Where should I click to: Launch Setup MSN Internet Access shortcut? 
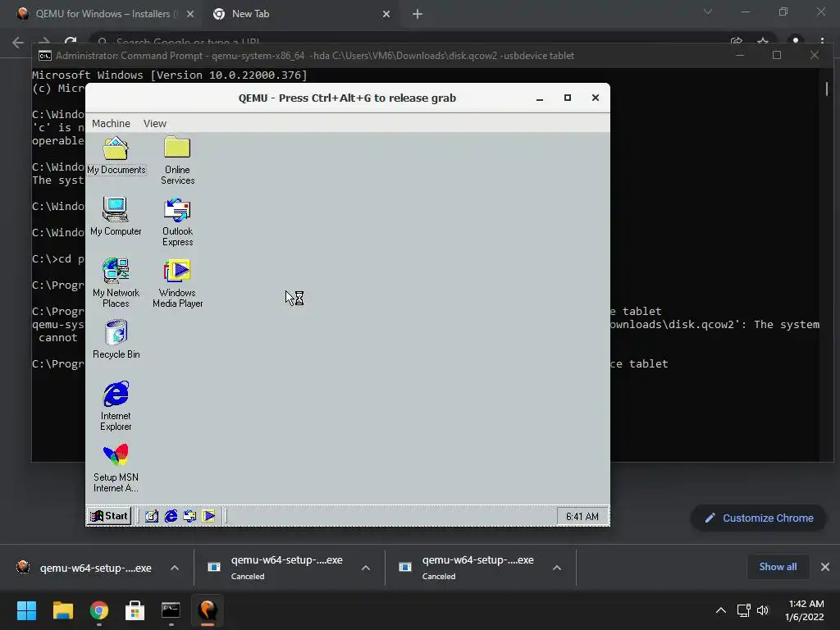point(116,467)
